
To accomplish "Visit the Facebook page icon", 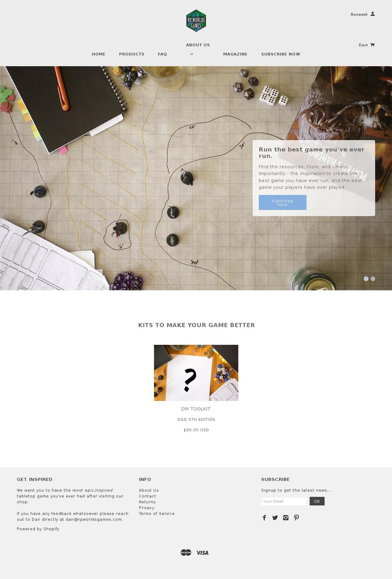I will click(264, 518).
